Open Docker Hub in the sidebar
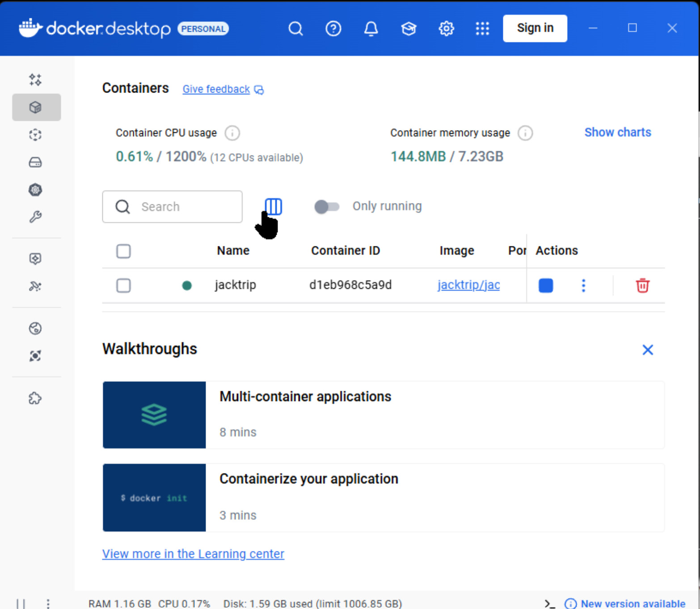This screenshot has width=700, height=609. pyautogui.click(x=35, y=328)
